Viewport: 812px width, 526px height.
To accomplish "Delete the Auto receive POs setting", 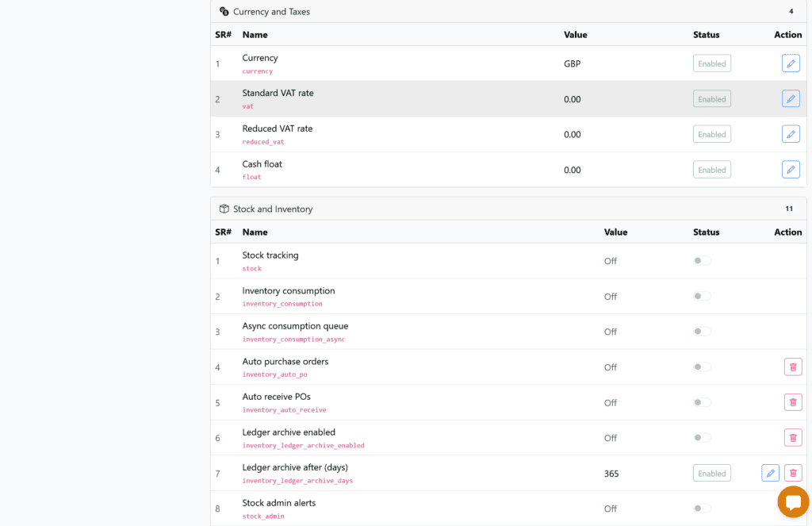I will 793,402.
